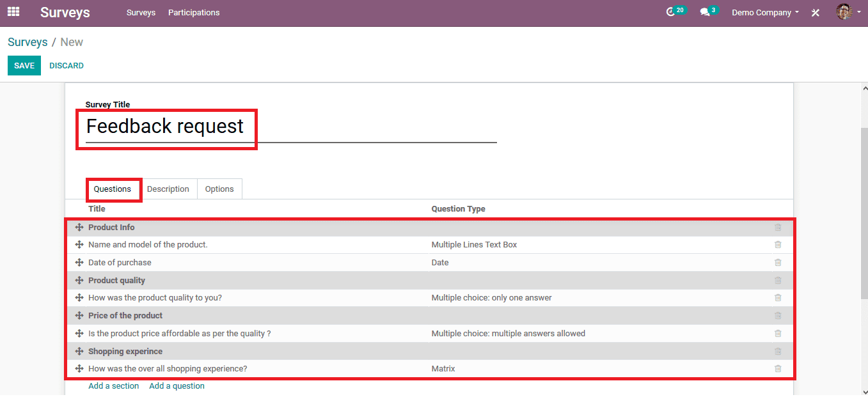Click the debug tools wrench icon
The image size is (868, 397).
816,12
